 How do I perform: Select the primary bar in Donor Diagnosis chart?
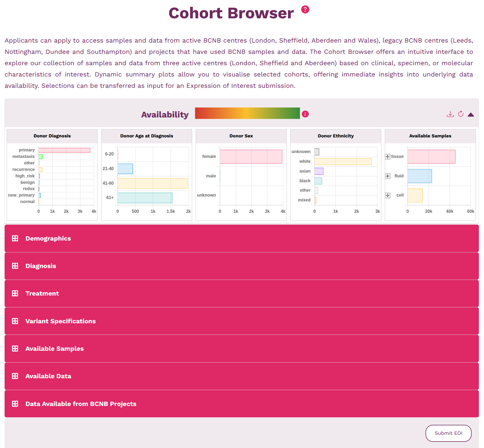(x=64, y=150)
